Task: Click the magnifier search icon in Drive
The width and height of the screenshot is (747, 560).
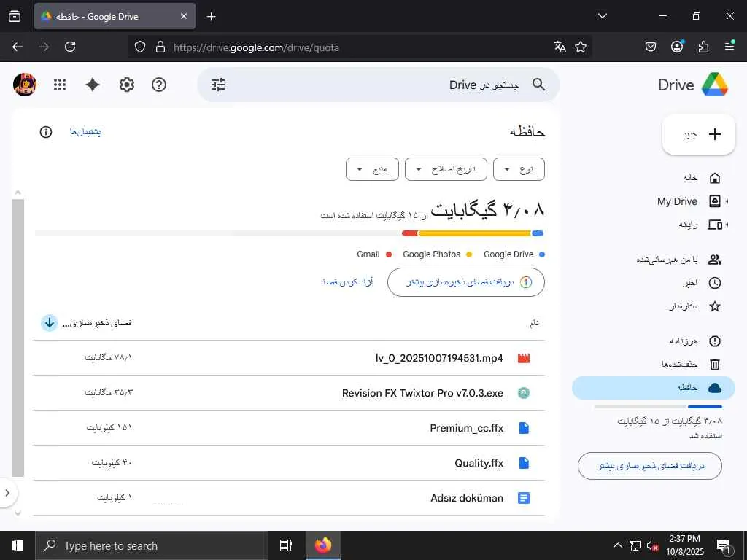Action: (539, 85)
